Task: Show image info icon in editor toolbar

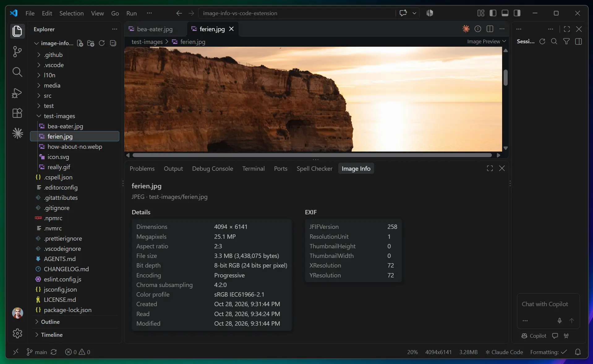Action: tap(478, 29)
